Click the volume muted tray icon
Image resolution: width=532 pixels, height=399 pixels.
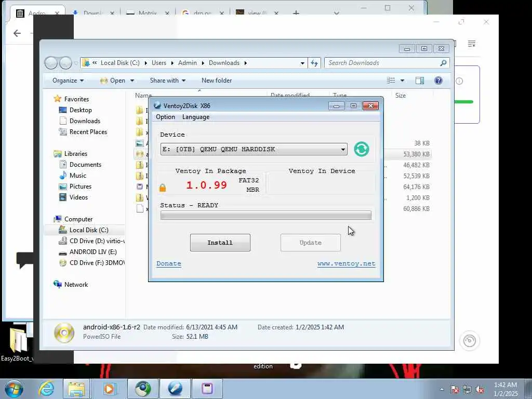480,390
